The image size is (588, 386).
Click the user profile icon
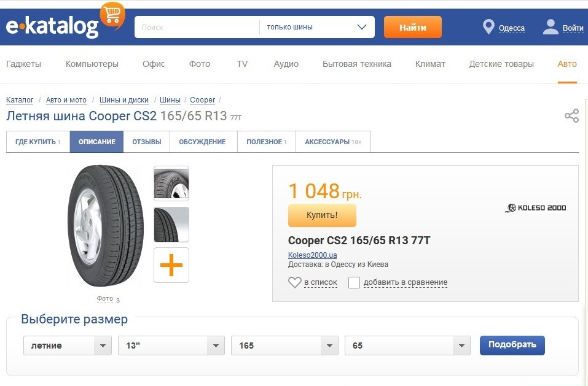click(x=551, y=27)
